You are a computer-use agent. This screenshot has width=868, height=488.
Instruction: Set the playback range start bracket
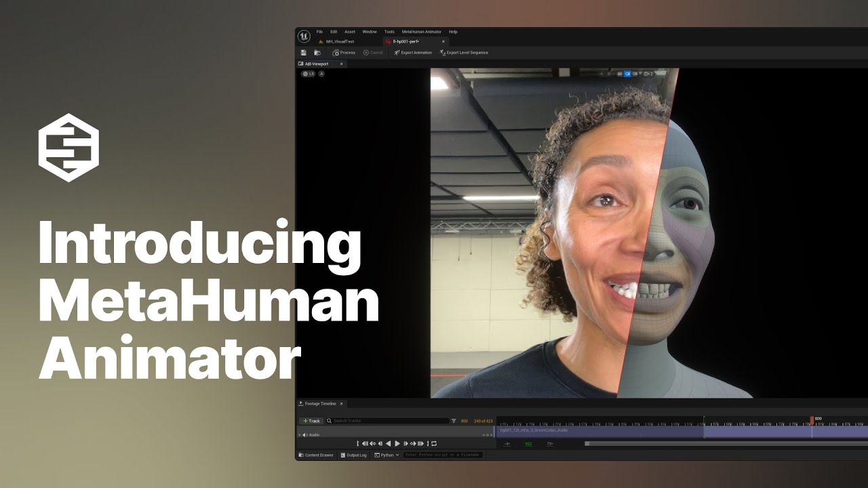coord(357,443)
